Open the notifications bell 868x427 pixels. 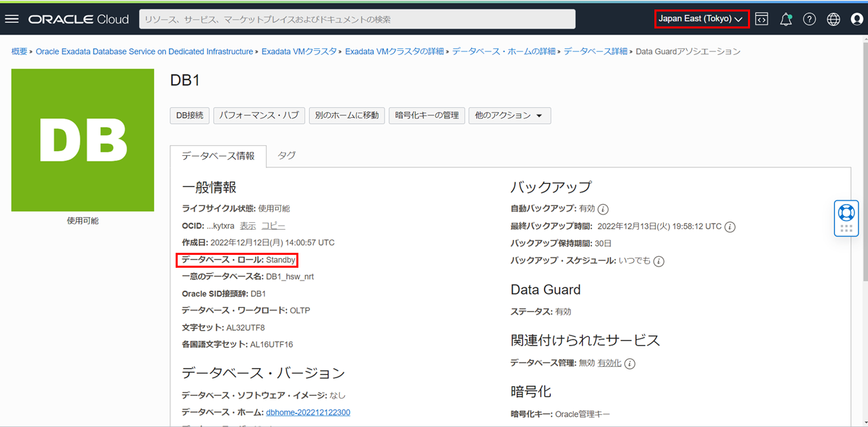(x=786, y=19)
